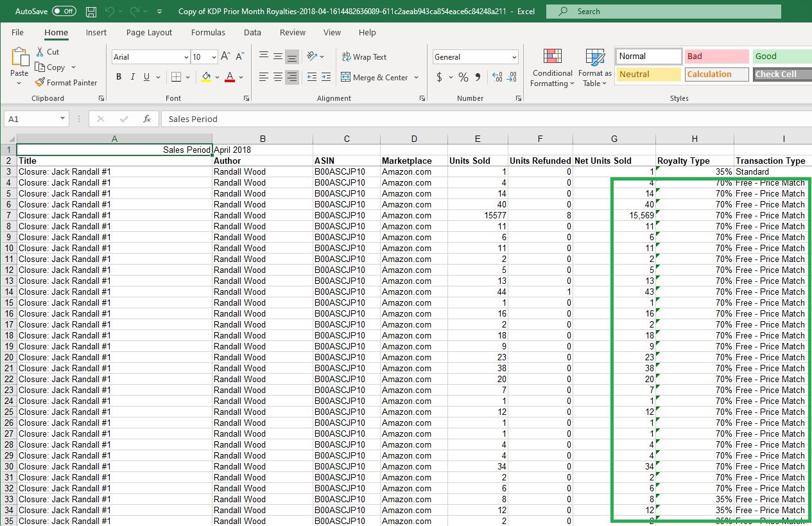
Task: Switch to the Page Layout tab
Action: click(149, 32)
